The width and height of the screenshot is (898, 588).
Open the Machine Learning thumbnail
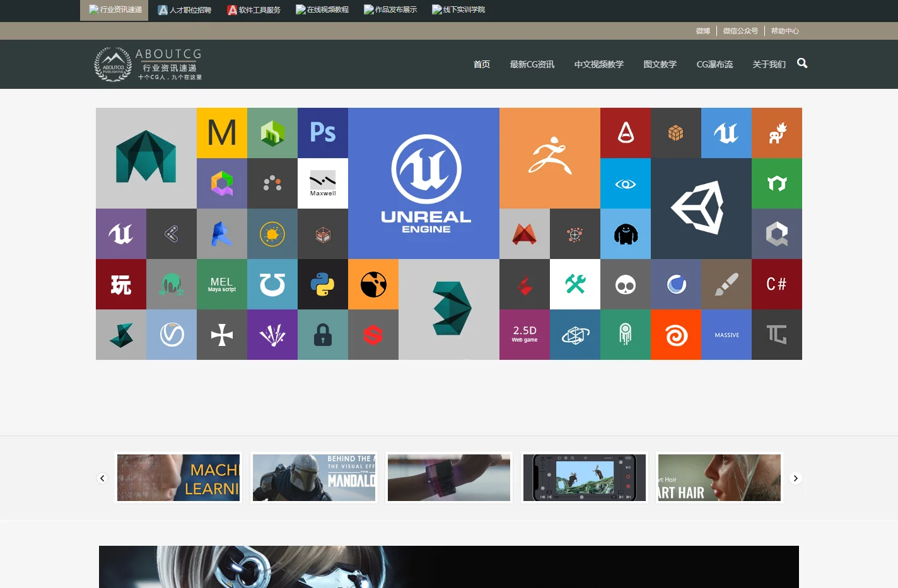point(178,478)
